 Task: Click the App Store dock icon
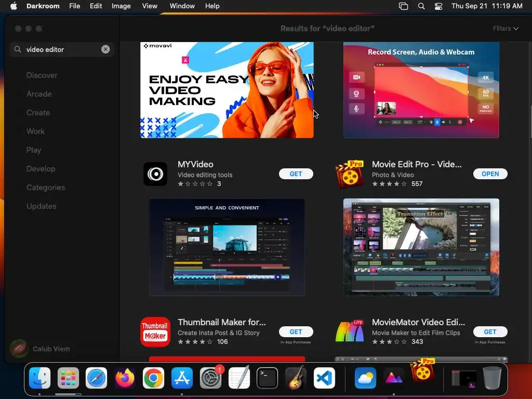pos(182,378)
